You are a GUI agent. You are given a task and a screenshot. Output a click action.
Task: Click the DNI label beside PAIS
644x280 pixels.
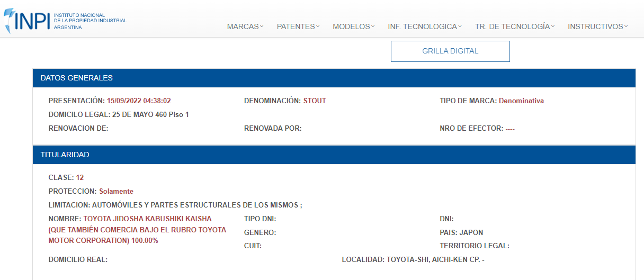pos(446,219)
